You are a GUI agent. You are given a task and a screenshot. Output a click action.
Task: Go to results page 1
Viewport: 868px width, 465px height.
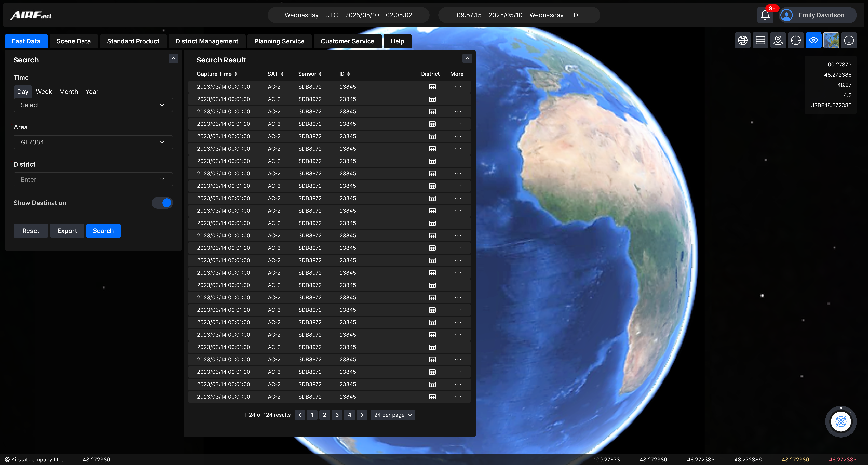pyautogui.click(x=312, y=415)
